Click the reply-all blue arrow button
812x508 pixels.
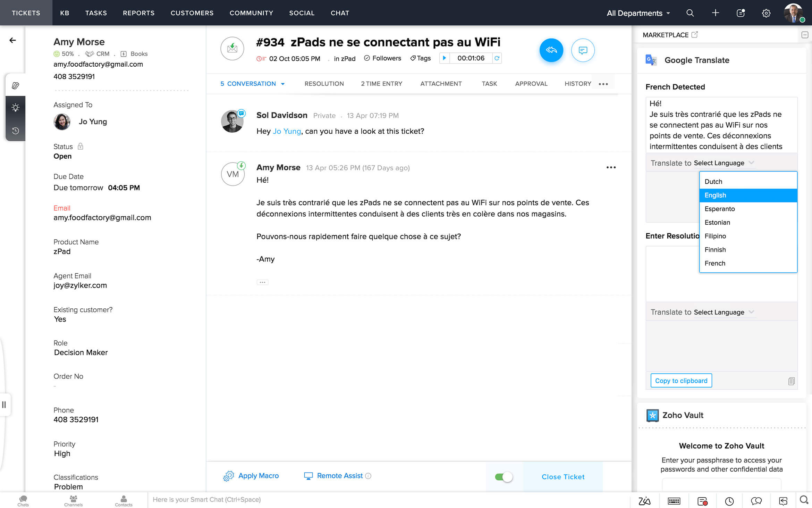click(551, 50)
